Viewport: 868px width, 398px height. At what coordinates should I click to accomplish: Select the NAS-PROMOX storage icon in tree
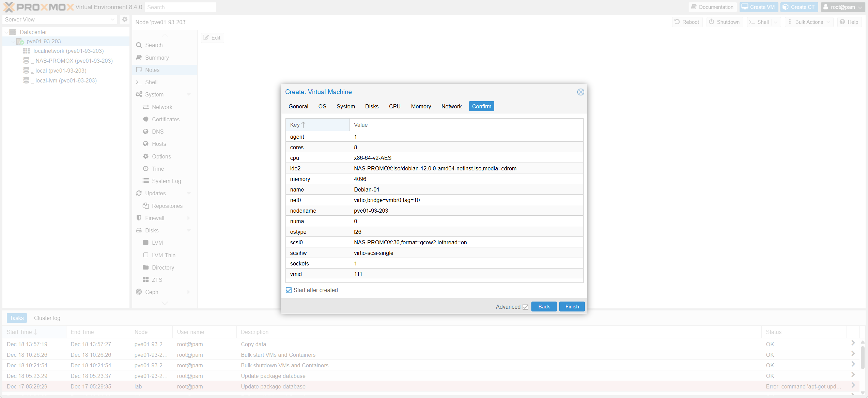[x=26, y=61]
